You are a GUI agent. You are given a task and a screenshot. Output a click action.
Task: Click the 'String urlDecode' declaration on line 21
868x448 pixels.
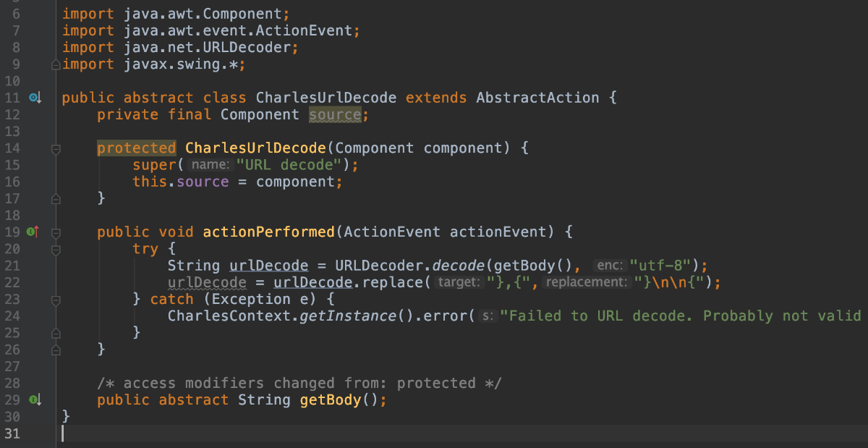[x=238, y=266]
